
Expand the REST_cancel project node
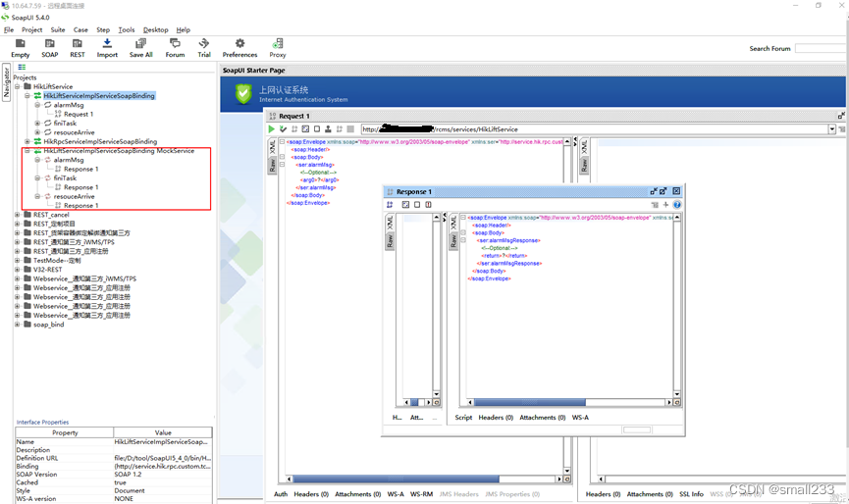[x=18, y=215]
